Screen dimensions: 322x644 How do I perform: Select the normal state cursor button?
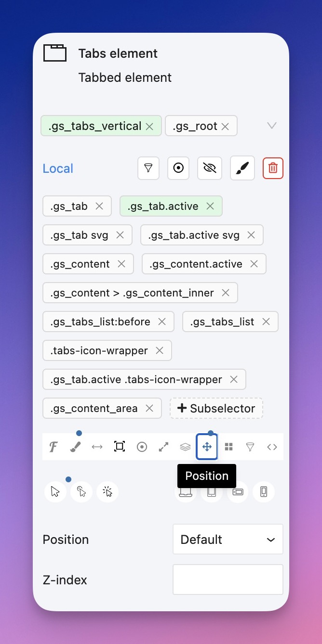55,491
